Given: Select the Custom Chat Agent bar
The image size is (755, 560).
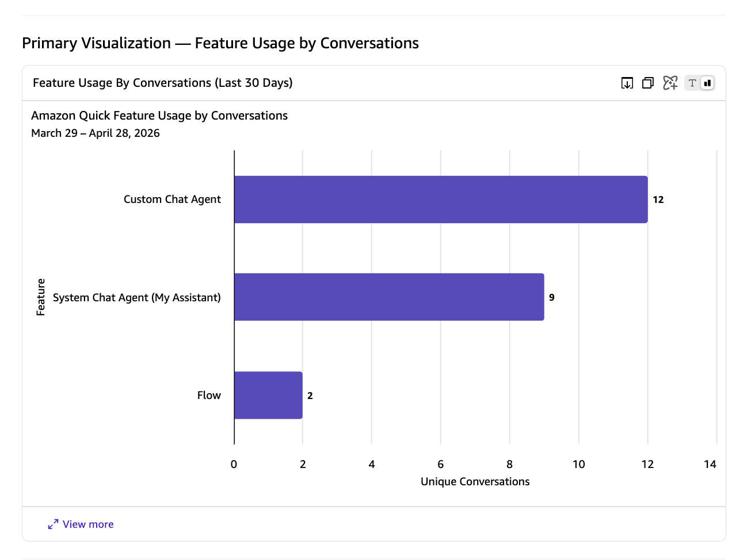Looking at the screenshot, I should (441, 200).
